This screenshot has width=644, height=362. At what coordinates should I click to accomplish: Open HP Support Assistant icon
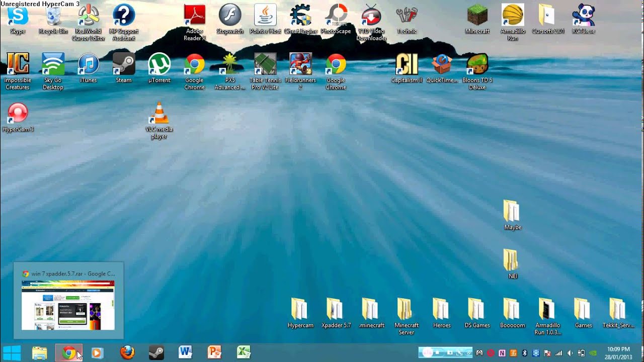(x=124, y=23)
